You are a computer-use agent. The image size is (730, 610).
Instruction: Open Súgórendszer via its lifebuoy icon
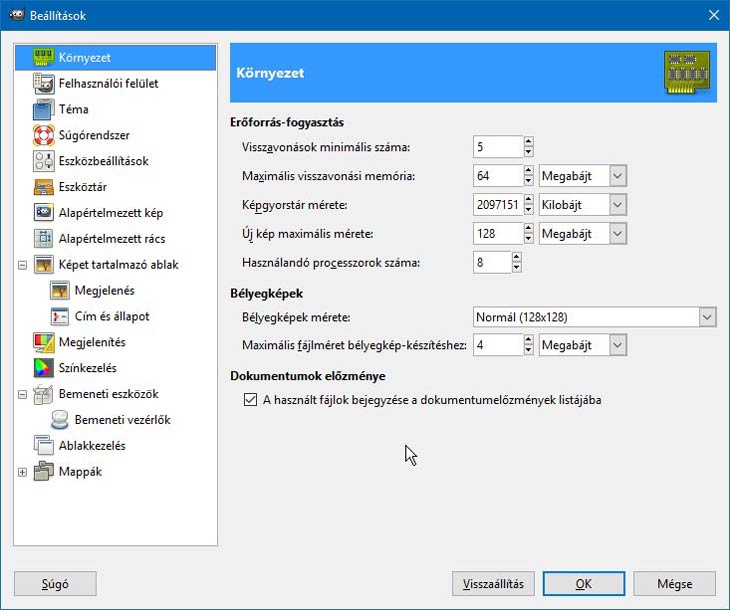[43, 135]
